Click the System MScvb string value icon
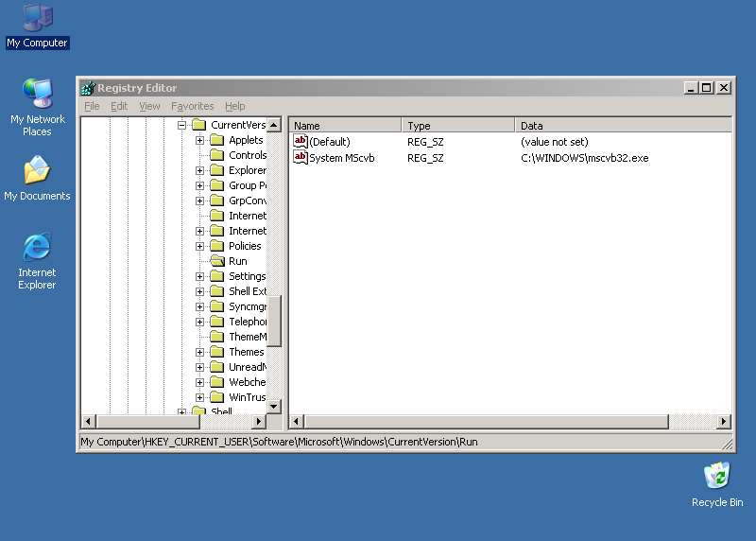The image size is (756, 541). [301, 157]
